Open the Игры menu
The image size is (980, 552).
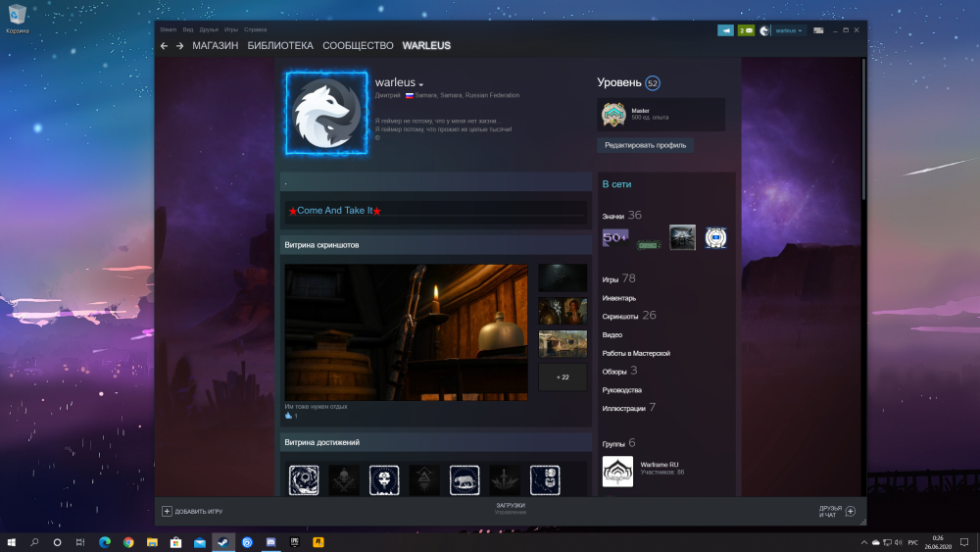click(231, 29)
